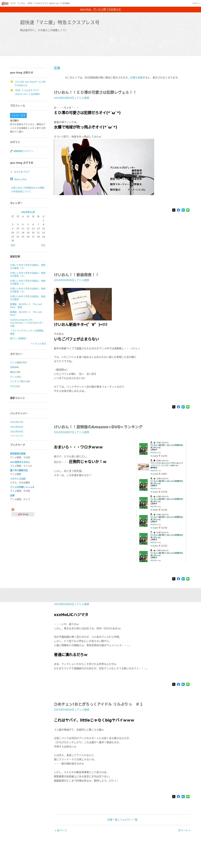This screenshot has height=868, width=201.
Task: Open the Mio with bass guitar screenshot image
Action: click(x=104, y=167)
